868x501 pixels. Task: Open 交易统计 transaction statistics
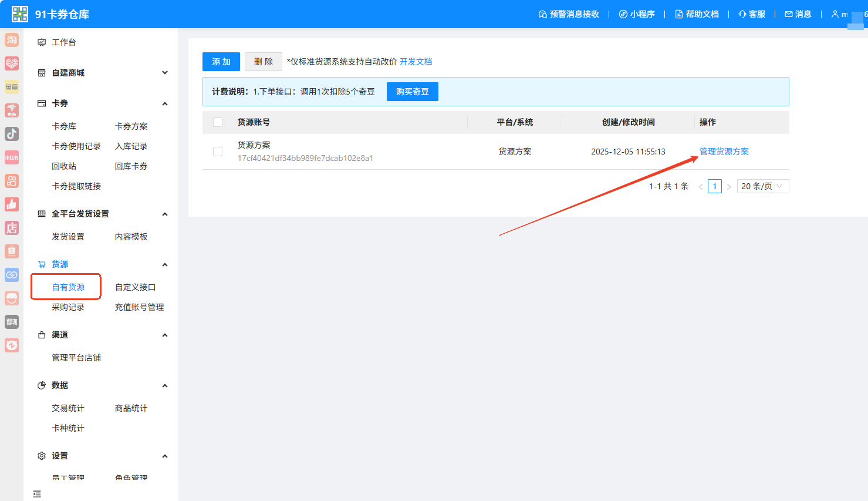[x=68, y=408]
